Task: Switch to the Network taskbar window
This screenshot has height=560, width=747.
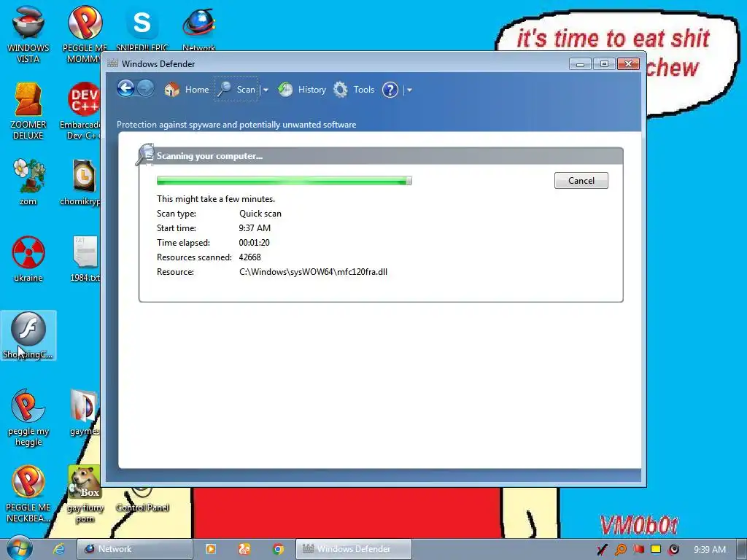Action: click(135, 549)
